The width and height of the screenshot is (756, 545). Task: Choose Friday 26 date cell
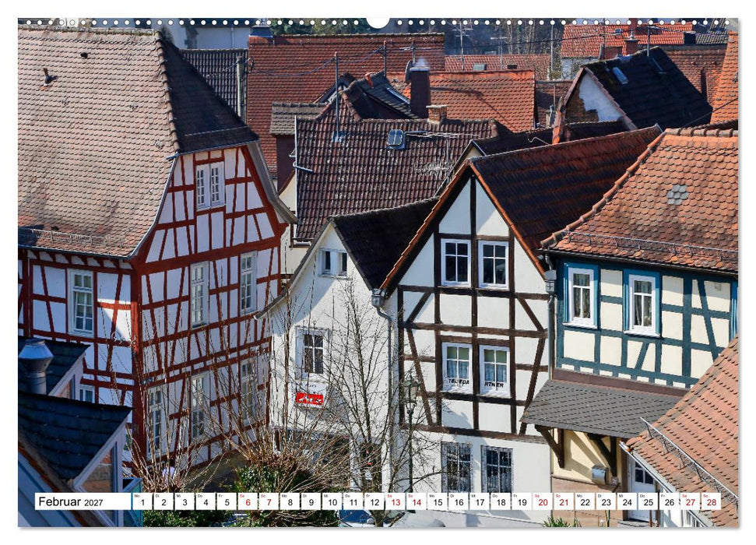pyautogui.click(x=670, y=501)
